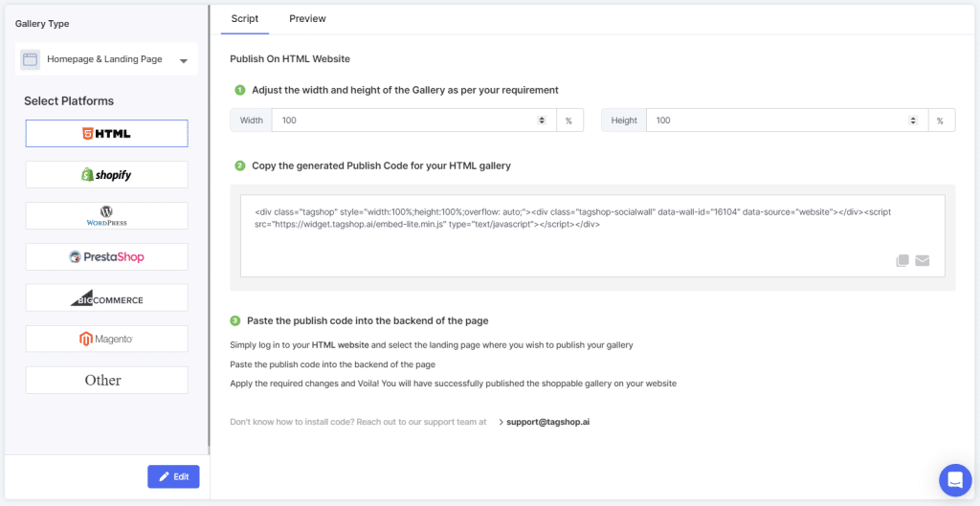Screen dimensions: 980x506
Task: Select the Other platform option
Action: 106,380
